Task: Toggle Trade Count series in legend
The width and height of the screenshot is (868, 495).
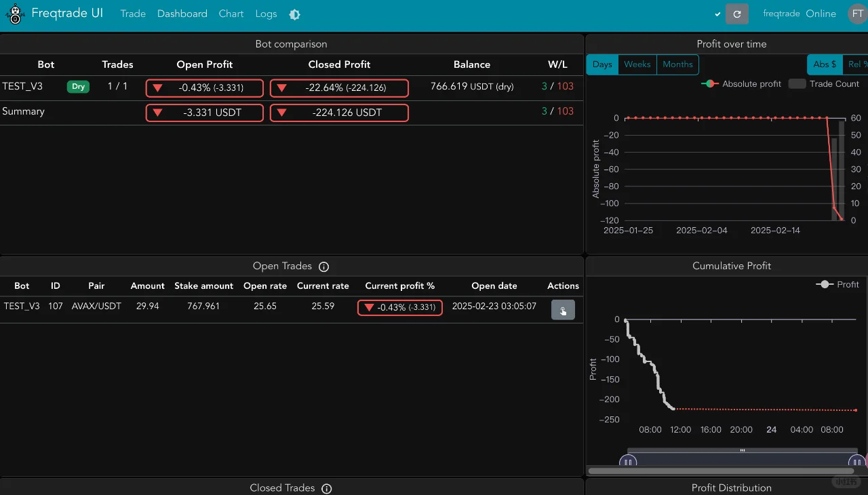Action: [x=824, y=84]
